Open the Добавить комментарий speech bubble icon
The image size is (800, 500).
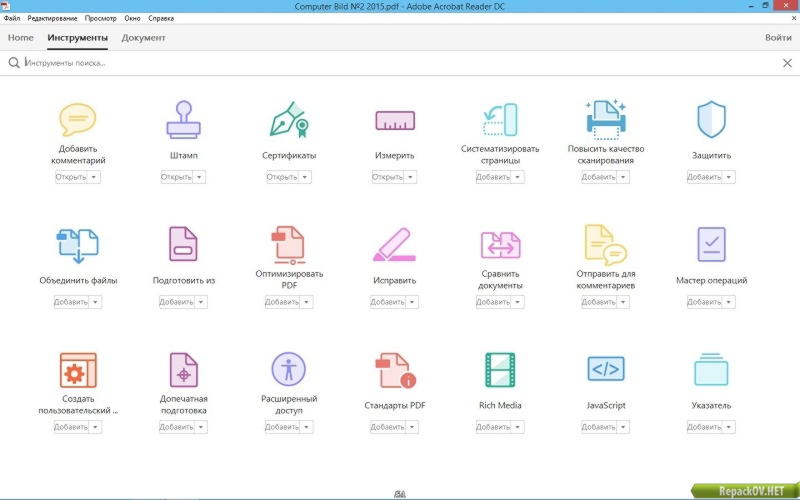tap(78, 120)
